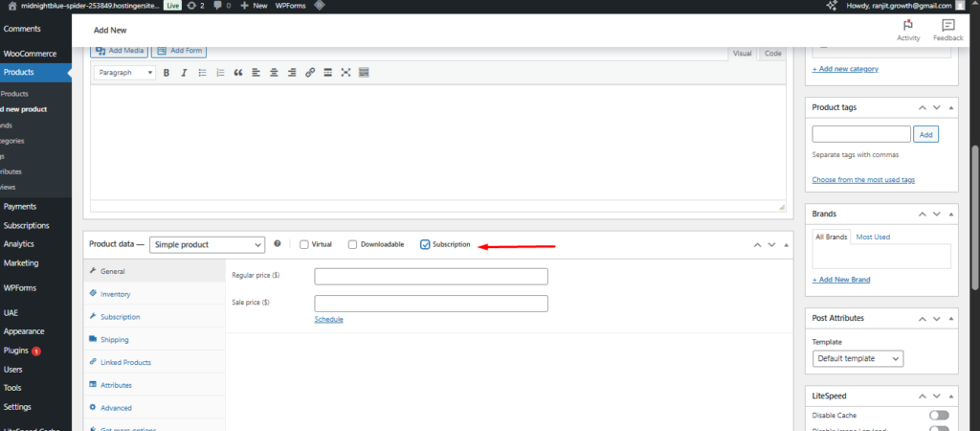Expand the Default template dropdown

click(x=857, y=358)
